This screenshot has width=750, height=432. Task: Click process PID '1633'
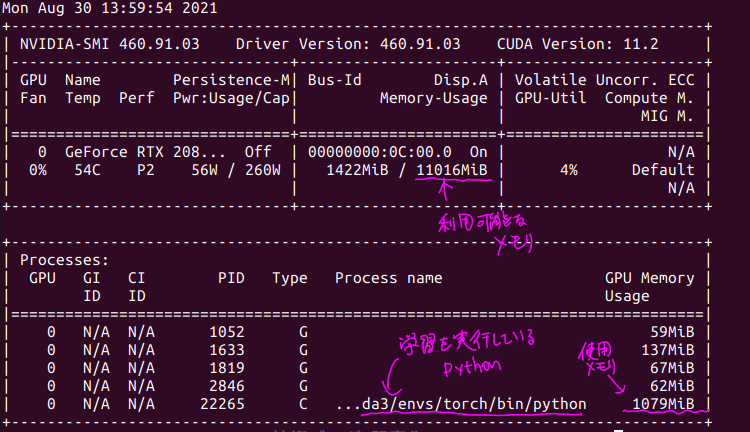point(227,350)
